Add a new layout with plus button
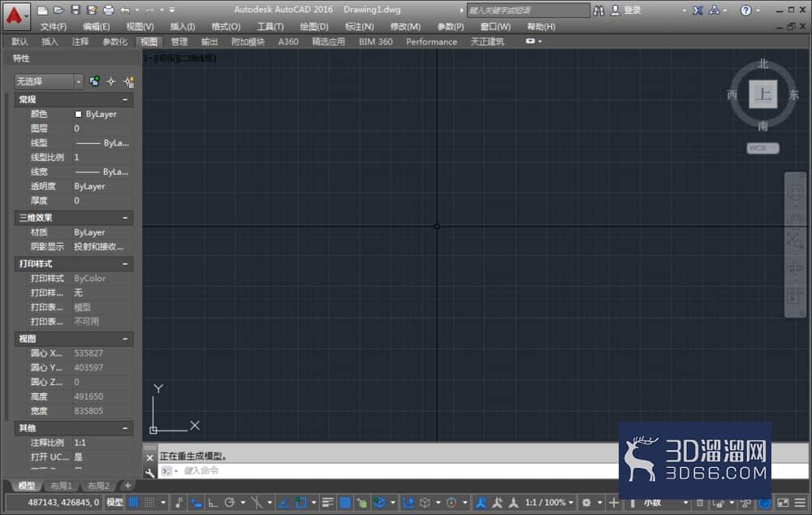This screenshot has width=812, height=515. (127, 486)
